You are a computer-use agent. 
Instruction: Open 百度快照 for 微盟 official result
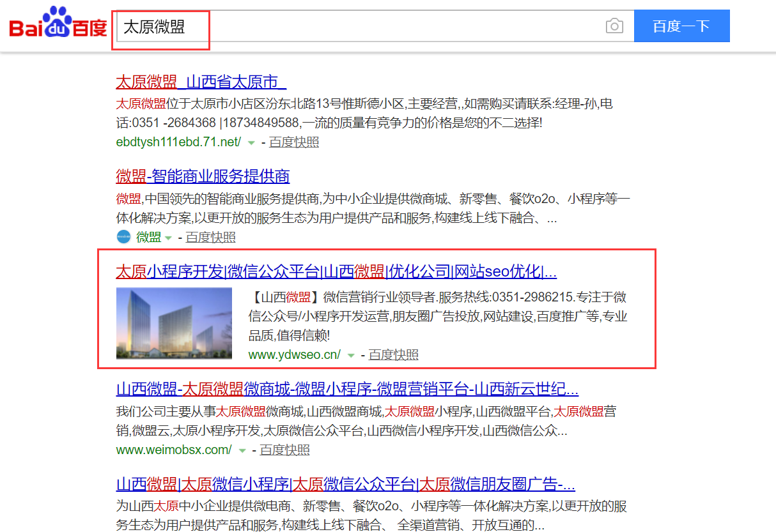210,238
